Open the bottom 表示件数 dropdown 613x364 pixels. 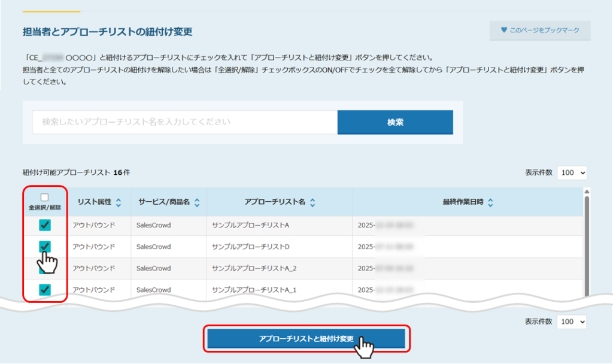tap(572, 321)
